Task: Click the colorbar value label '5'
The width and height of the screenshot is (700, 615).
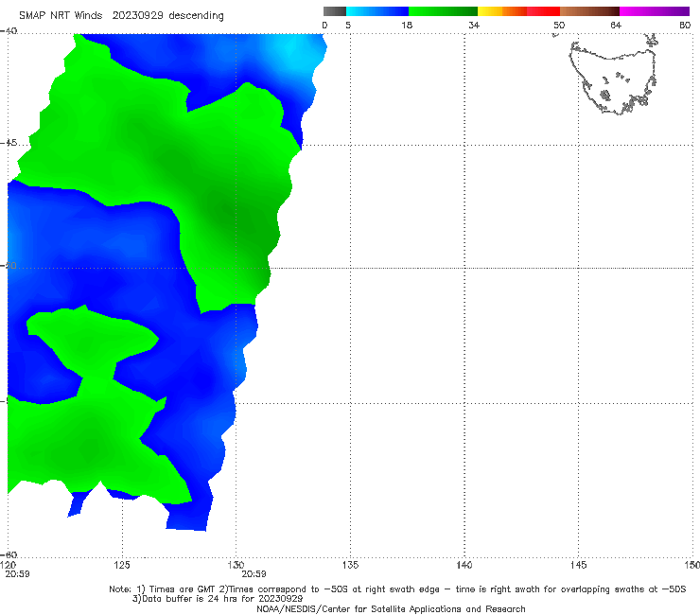Action: (348, 26)
